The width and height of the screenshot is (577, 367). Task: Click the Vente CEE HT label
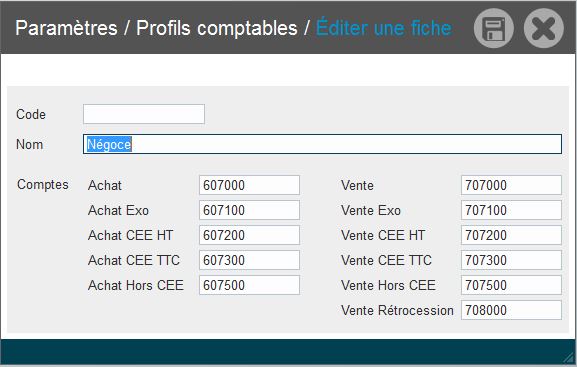383,235
